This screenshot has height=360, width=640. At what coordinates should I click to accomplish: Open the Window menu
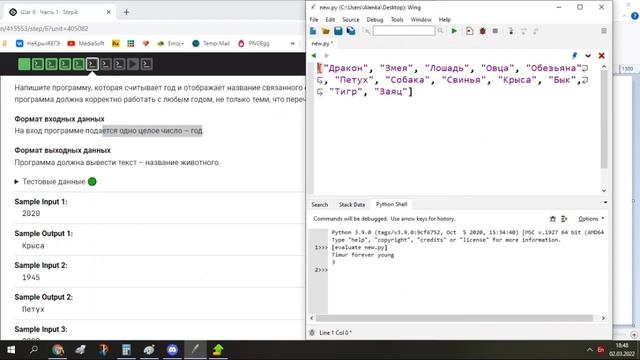click(x=421, y=20)
